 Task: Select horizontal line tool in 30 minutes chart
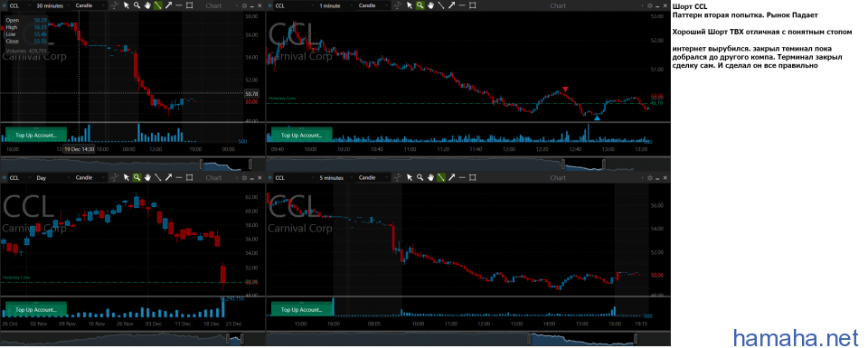(x=179, y=5)
